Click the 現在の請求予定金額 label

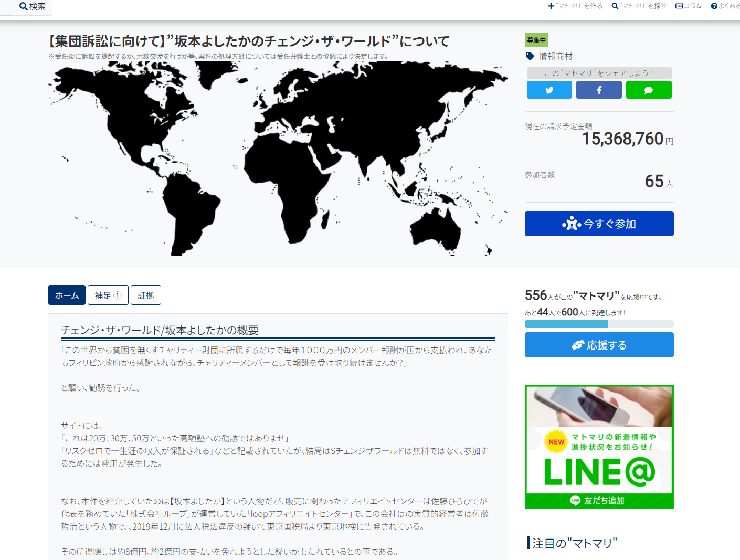pyautogui.click(x=558, y=126)
